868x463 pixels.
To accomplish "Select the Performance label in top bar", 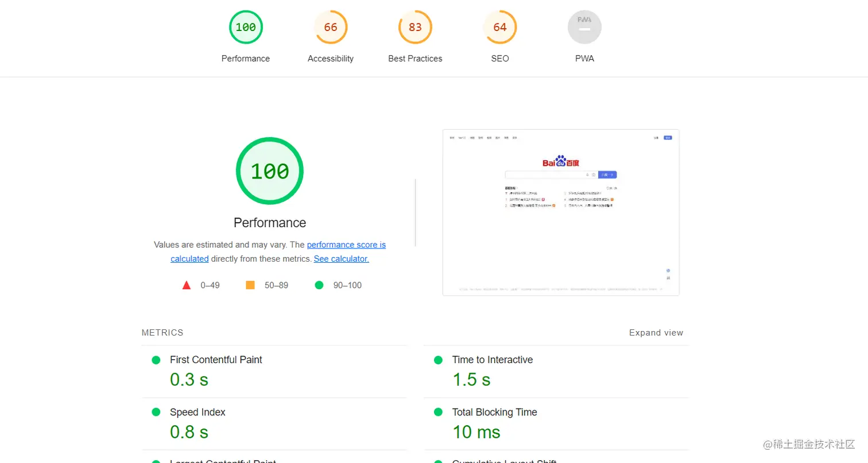I will pyautogui.click(x=246, y=59).
